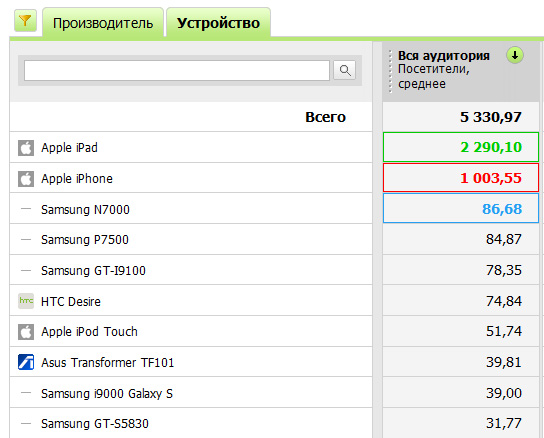
Task: Grab the dotted column handle beside Вся аудитория
Action: (390, 71)
